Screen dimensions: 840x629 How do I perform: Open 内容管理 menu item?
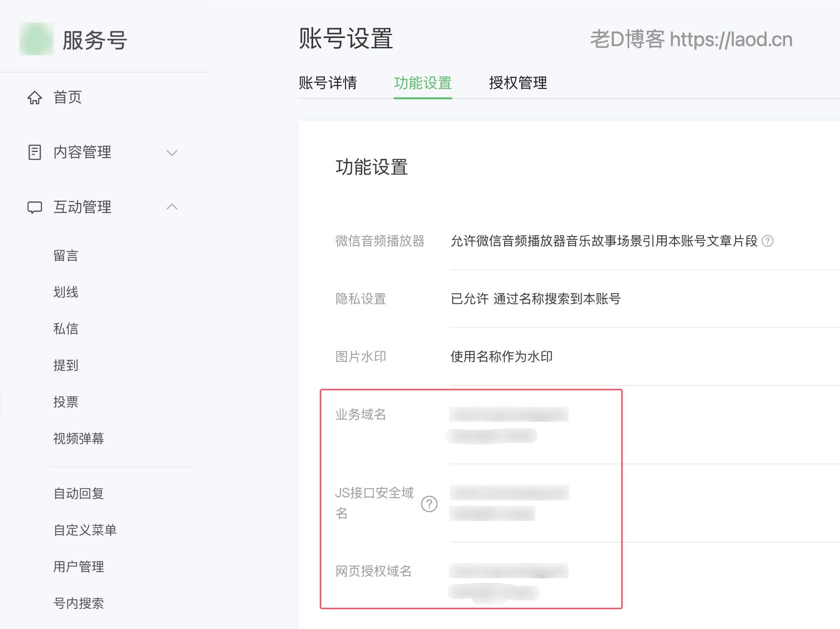(82, 152)
